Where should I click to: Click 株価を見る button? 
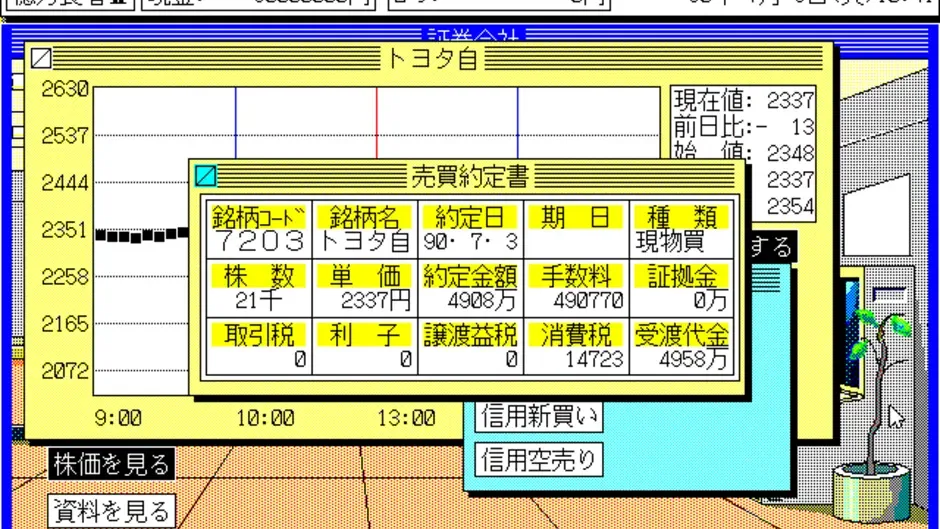112,464
